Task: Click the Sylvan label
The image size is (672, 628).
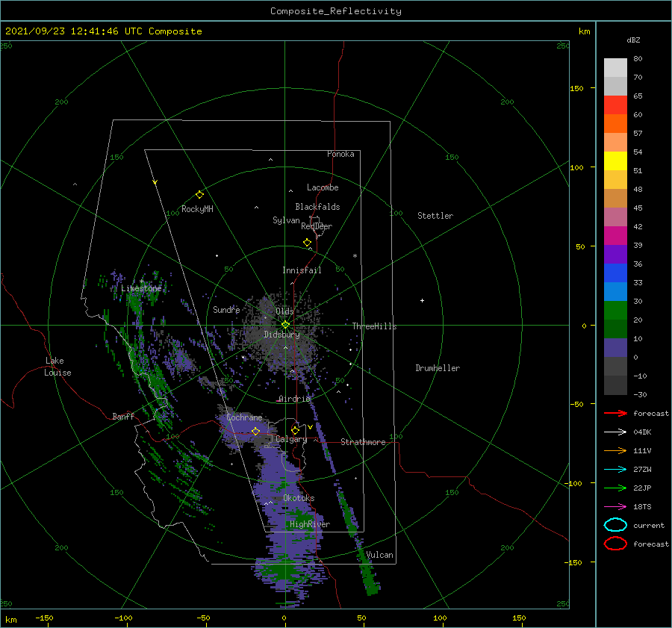Action: tap(286, 220)
